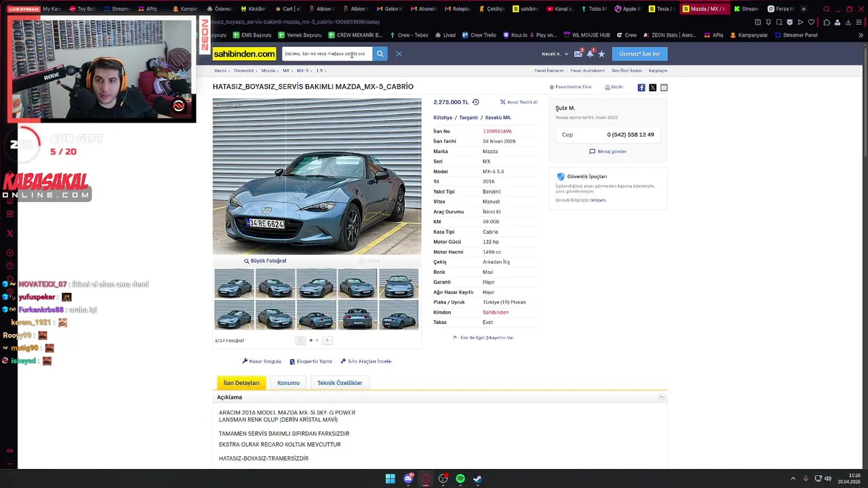
Task: Select front-view fifth thumbnail in top row
Action: pos(399,283)
